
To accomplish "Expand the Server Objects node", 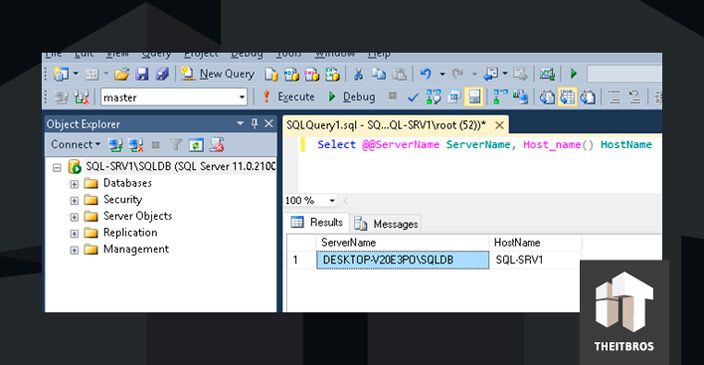I will point(74,217).
